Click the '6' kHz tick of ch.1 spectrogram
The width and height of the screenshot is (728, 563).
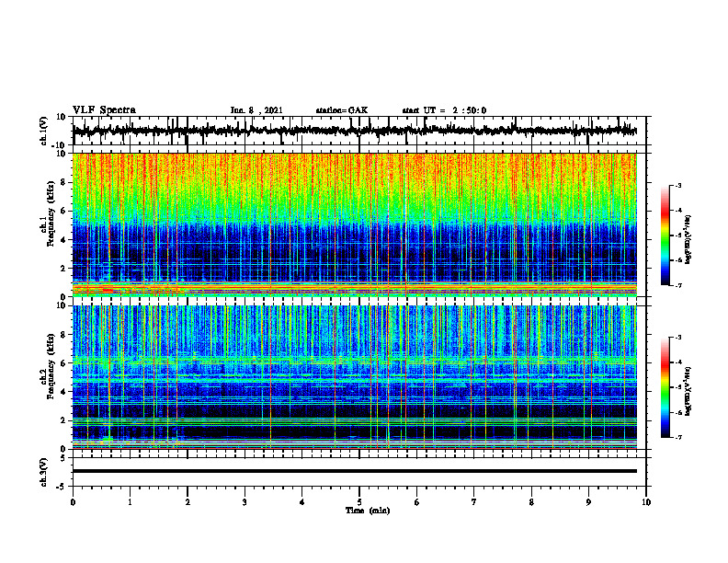point(63,211)
